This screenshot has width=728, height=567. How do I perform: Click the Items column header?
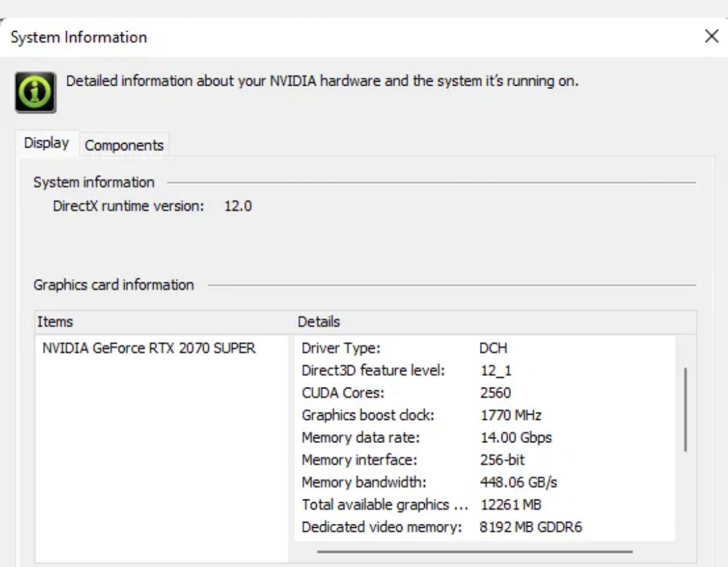point(56,322)
